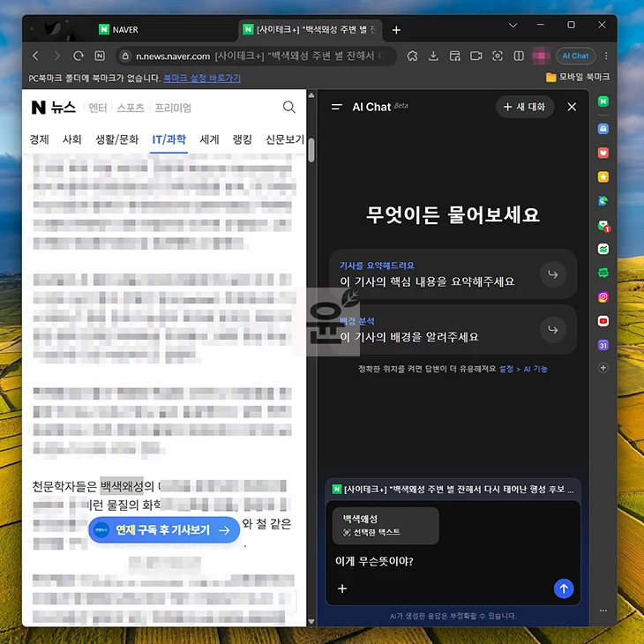Screen dimensions: 644x644
Task: Click the screen capture icon
Action: (x=498, y=56)
